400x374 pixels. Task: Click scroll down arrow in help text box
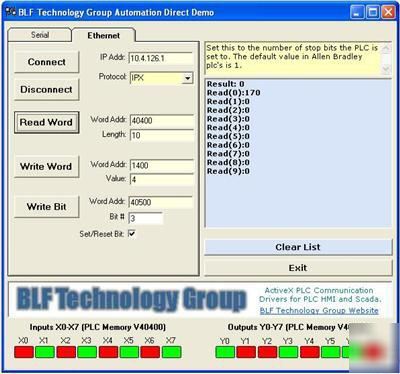coord(386,69)
